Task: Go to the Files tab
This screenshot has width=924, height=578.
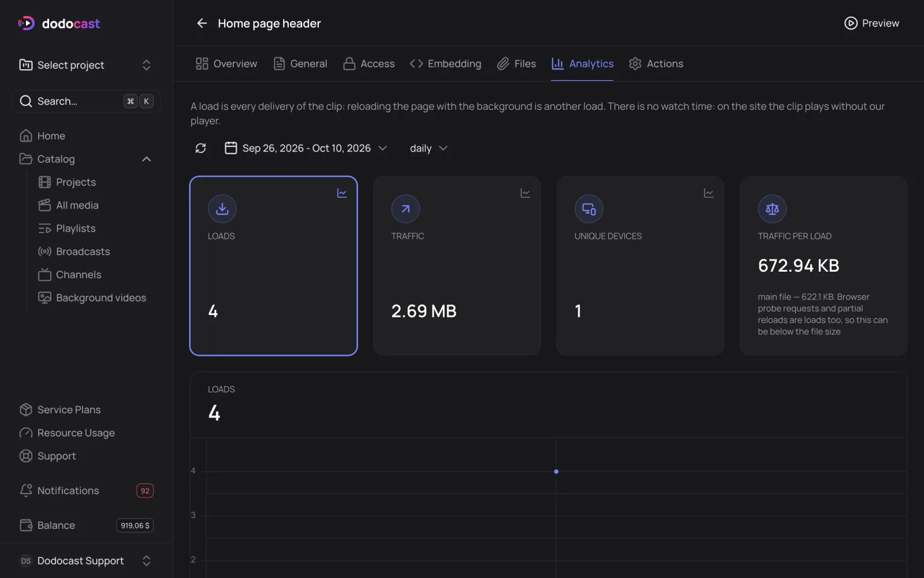Action: pyautogui.click(x=516, y=64)
